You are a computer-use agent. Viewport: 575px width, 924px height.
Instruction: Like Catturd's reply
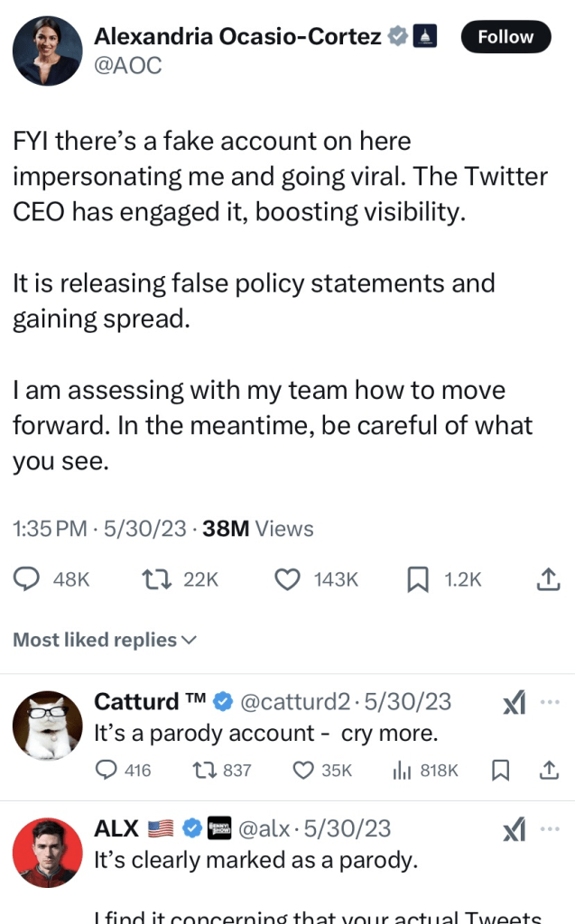pyautogui.click(x=304, y=770)
